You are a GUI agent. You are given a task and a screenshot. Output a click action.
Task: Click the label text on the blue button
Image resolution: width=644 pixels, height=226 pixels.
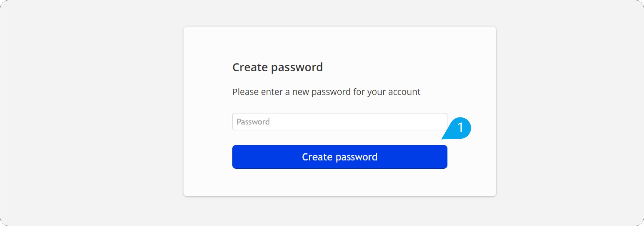pos(340,157)
